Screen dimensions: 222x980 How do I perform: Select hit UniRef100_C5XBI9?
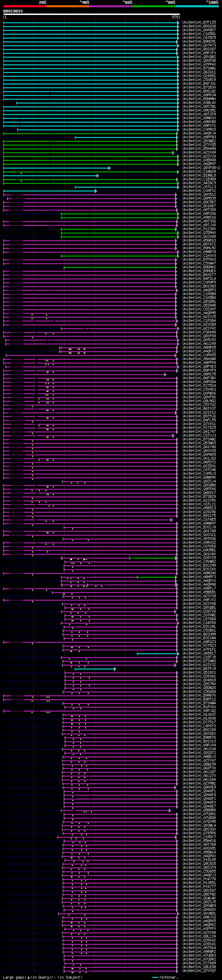click(x=199, y=80)
